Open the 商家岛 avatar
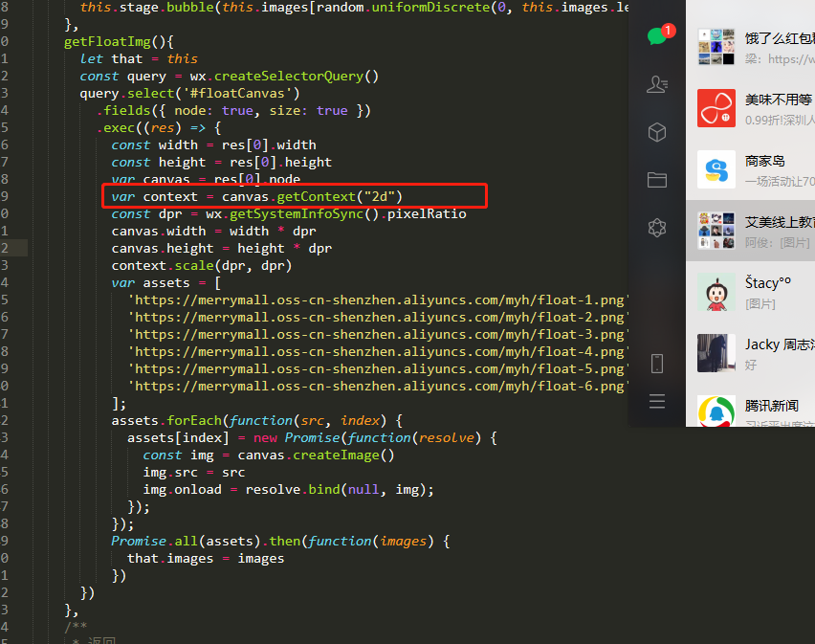Viewport: 815px width, 644px height. pos(716,169)
